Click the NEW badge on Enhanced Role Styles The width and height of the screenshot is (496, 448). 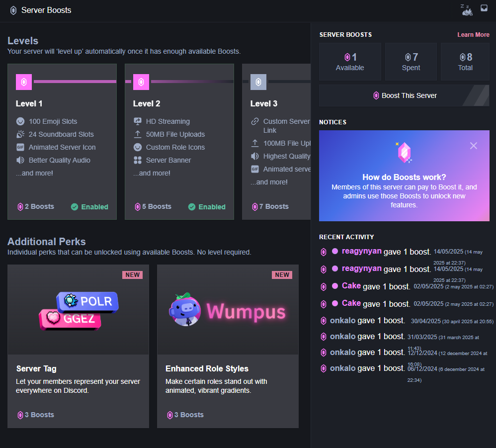point(282,275)
